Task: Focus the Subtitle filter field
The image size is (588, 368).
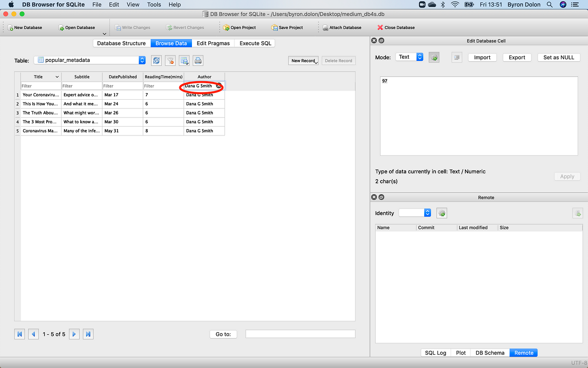Action: (82, 86)
